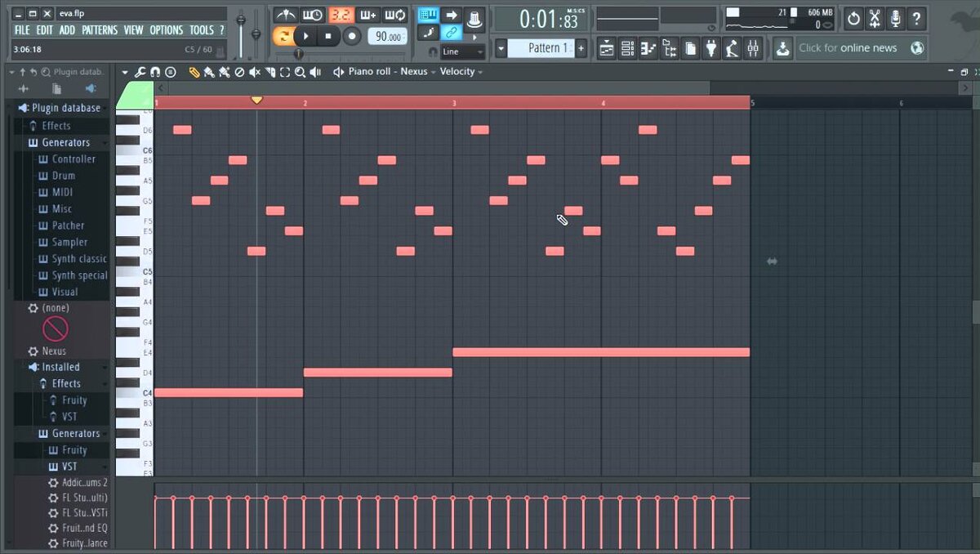Open the Piano roll view button
Viewport: 980px width, 554px height.
(x=648, y=48)
